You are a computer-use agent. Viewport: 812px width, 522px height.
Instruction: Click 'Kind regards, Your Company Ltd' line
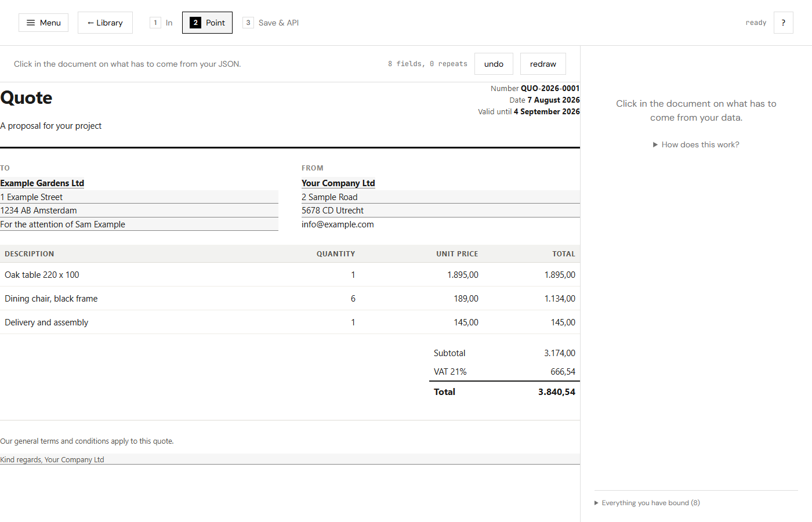[x=290, y=459]
